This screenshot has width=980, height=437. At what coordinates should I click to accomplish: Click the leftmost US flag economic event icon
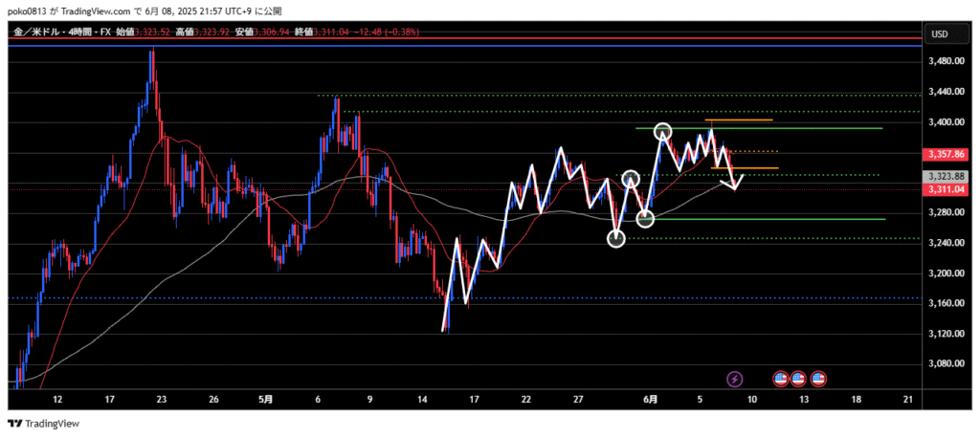[780, 379]
